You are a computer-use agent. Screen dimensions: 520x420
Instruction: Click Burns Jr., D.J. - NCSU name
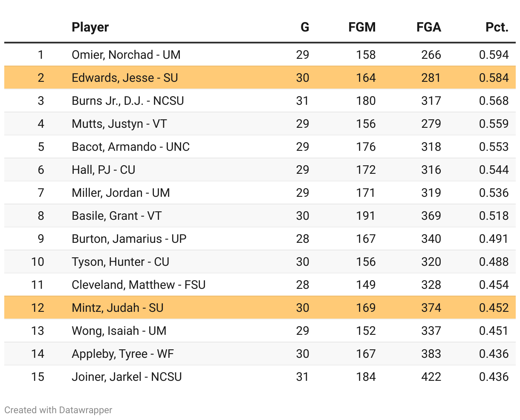pos(127,101)
